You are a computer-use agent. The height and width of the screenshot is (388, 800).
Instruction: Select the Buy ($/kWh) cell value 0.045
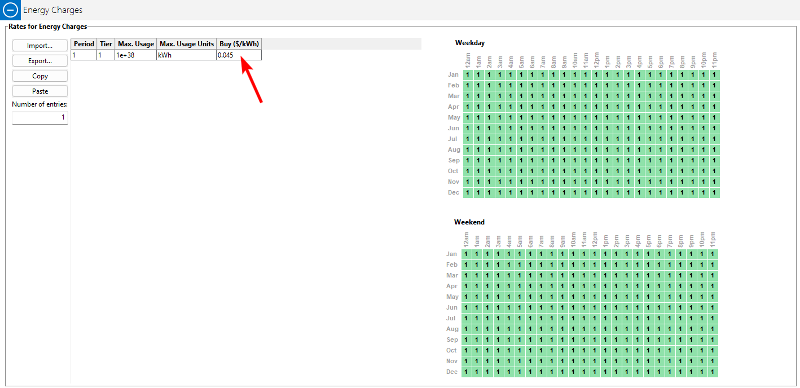[x=239, y=55]
